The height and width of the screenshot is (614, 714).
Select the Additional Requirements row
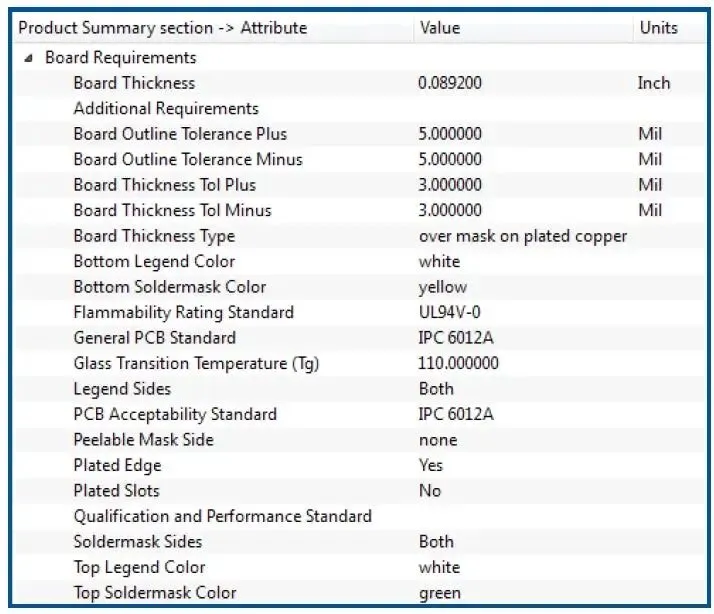[166, 109]
